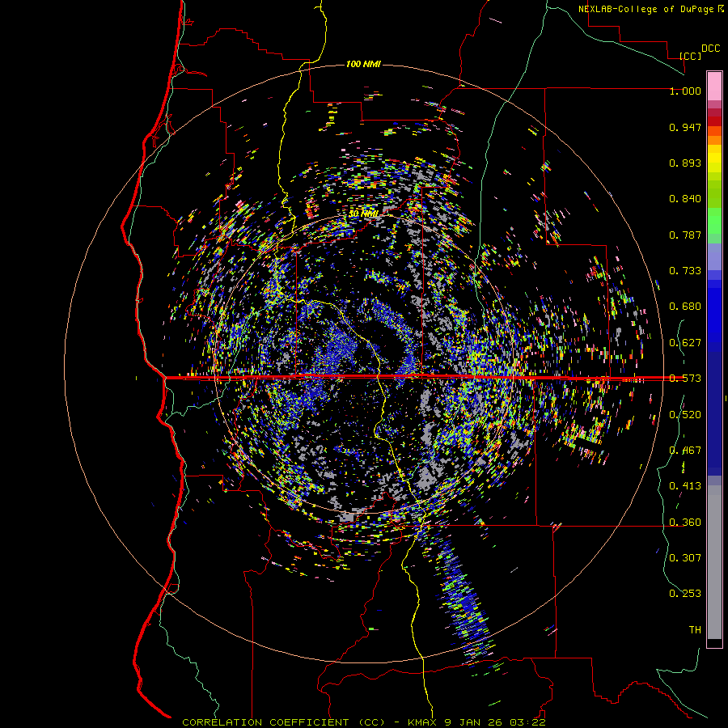This screenshot has width=728, height=728.
Task: Click the 0.520 scale value
Action: pyautogui.click(x=685, y=415)
